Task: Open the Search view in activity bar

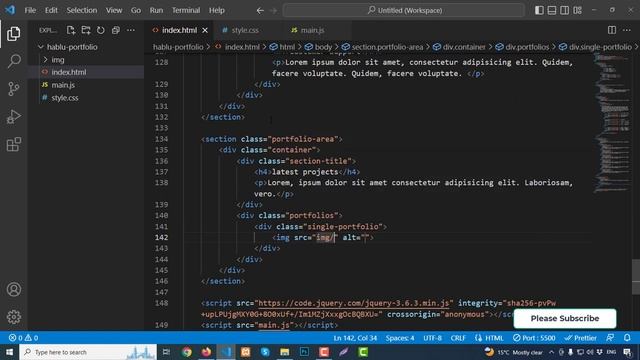Action: pos(13,61)
